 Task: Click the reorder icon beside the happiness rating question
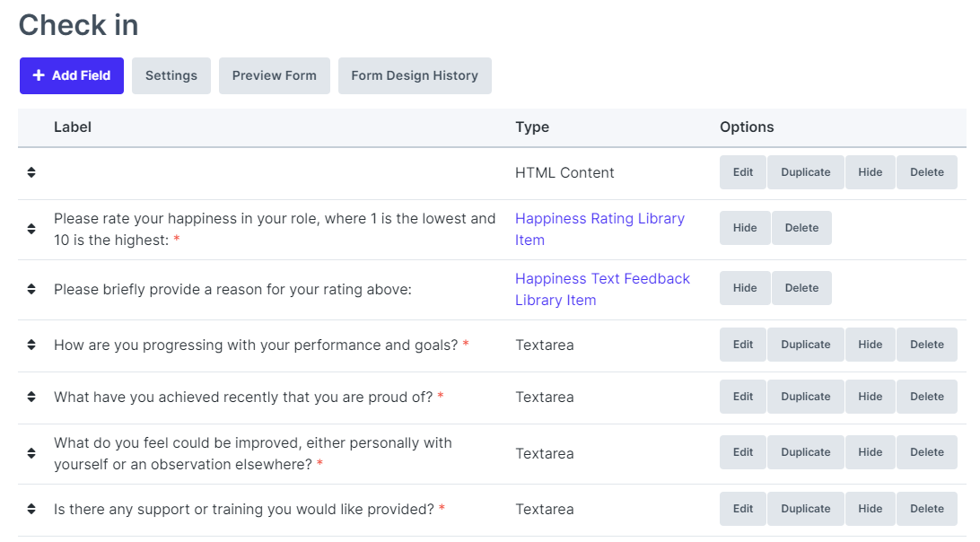[31, 229]
